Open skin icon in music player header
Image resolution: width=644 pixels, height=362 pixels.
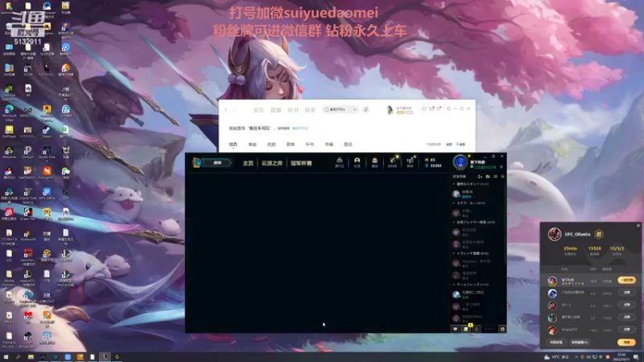424,109
